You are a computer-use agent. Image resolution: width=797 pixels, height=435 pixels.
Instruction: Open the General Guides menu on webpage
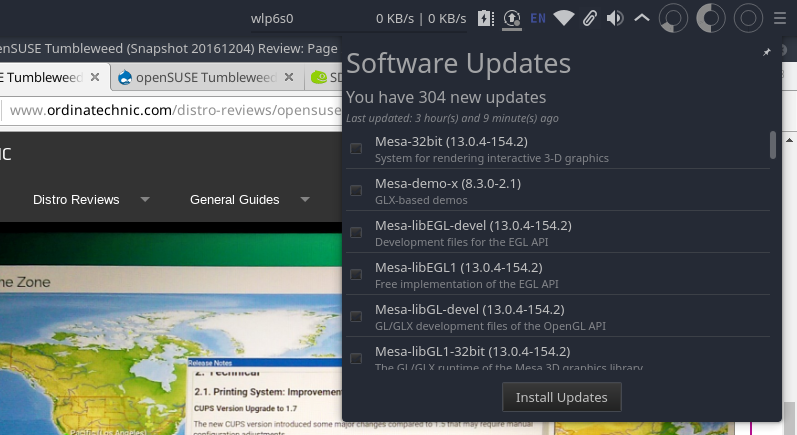234,200
